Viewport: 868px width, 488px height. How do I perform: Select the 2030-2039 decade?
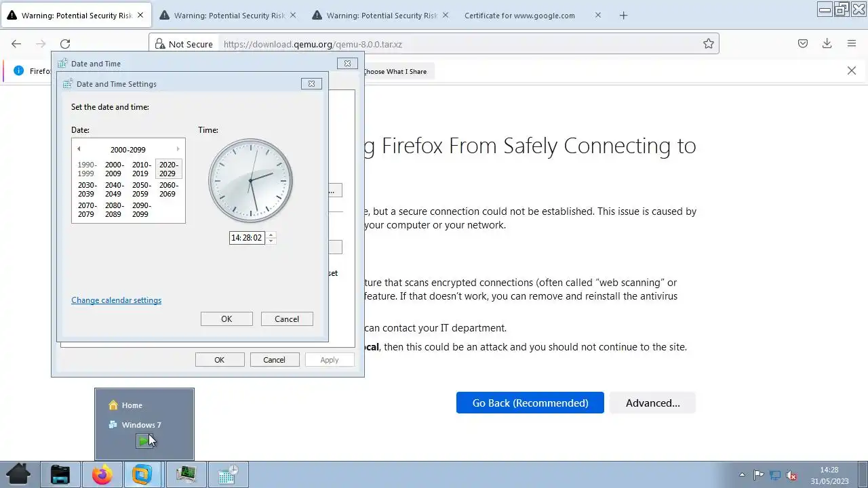pos(87,189)
